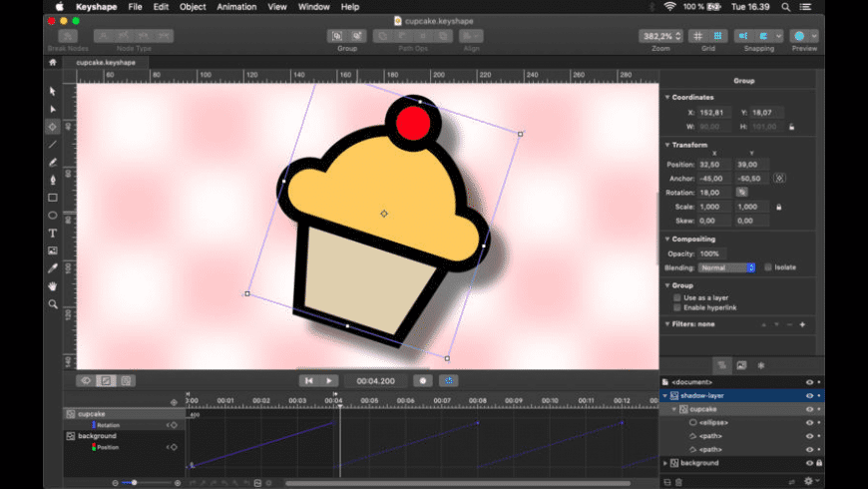Viewport: 868px width, 489px height.
Task: Click the timeline zoom slider handle
Action: pyautogui.click(x=134, y=483)
